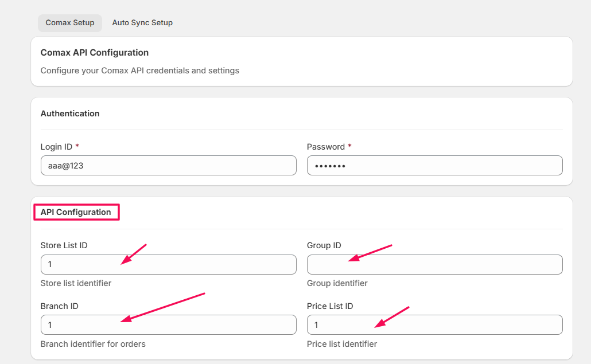
Task: Click the Login ID label
Action: [x=56, y=147]
